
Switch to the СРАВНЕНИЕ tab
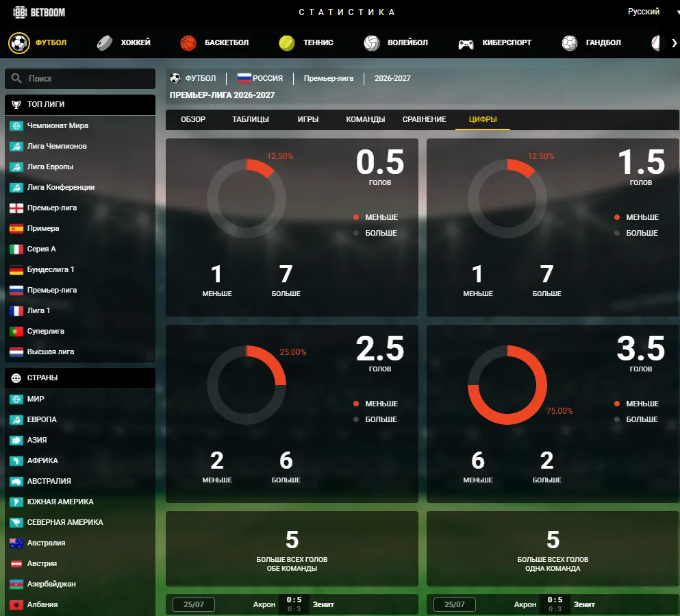pos(424,119)
